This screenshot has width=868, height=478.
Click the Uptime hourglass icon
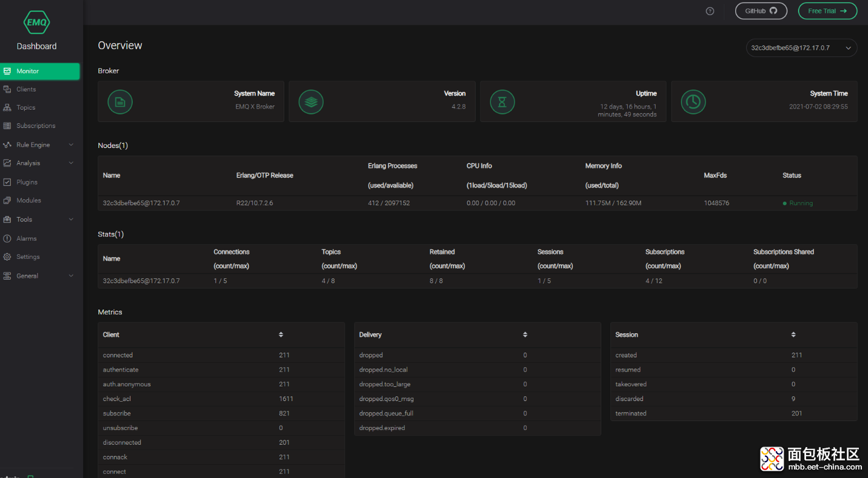click(x=503, y=102)
